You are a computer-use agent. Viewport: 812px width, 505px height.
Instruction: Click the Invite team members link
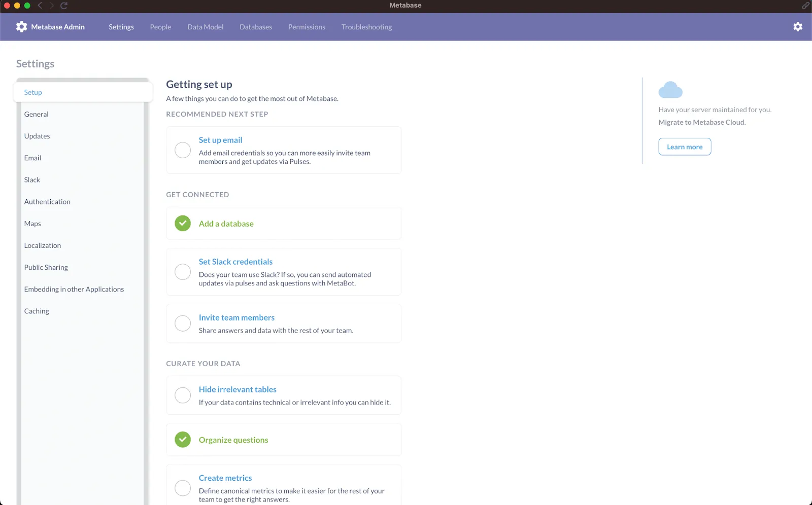pos(236,317)
